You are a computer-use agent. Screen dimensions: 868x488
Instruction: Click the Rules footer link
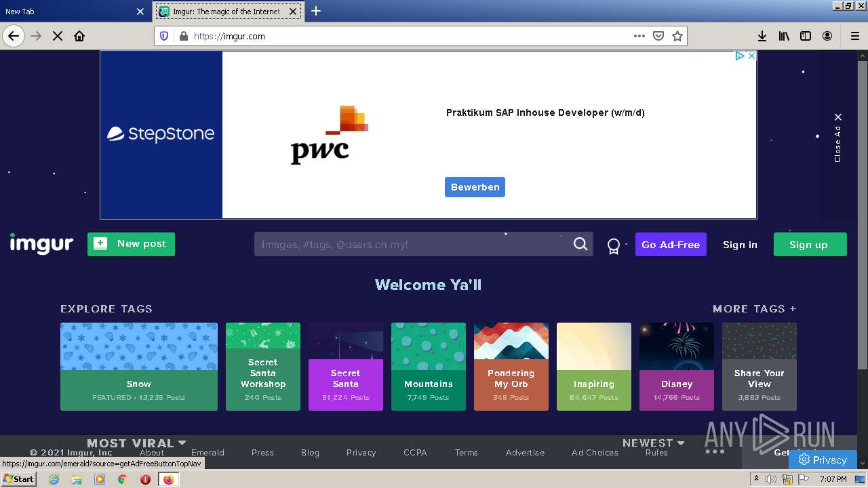pyautogui.click(x=656, y=452)
